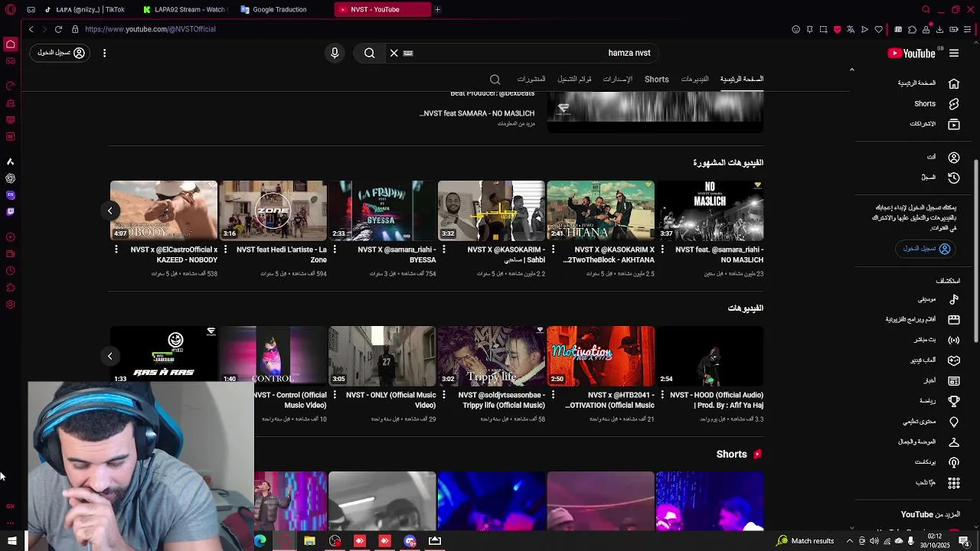Go to Home in YouTube sidebar
Viewport: 980px width, 551px height.
pyautogui.click(x=928, y=83)
